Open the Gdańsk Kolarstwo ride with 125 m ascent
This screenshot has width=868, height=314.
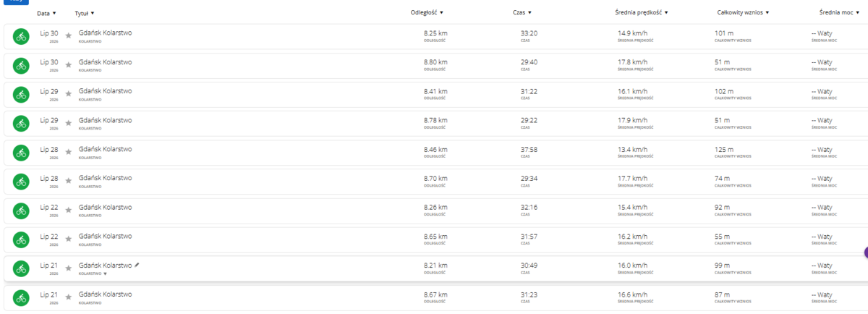105,149
